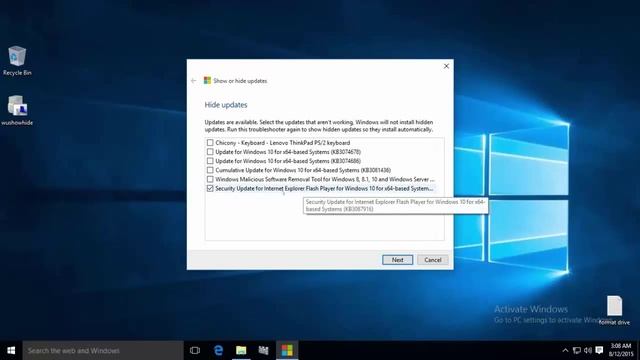640x360 pixels.
Task: Check Chicony Keyboard Lenovo ThinkPad update
Action: tap(210, 142)
